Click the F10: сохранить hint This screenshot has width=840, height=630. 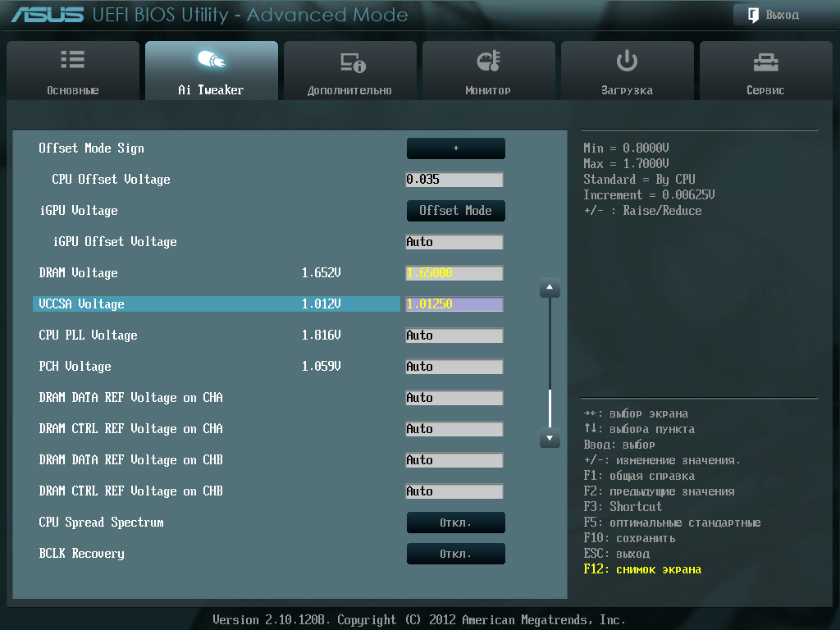pos(629,538)
